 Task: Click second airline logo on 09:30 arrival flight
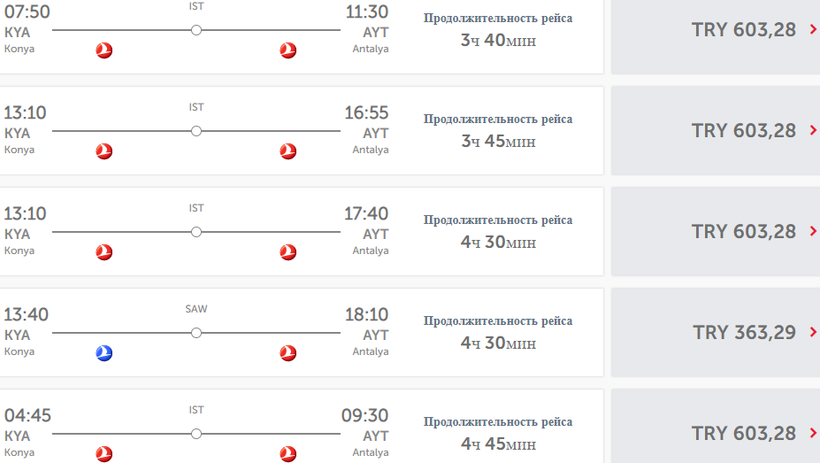288,454
